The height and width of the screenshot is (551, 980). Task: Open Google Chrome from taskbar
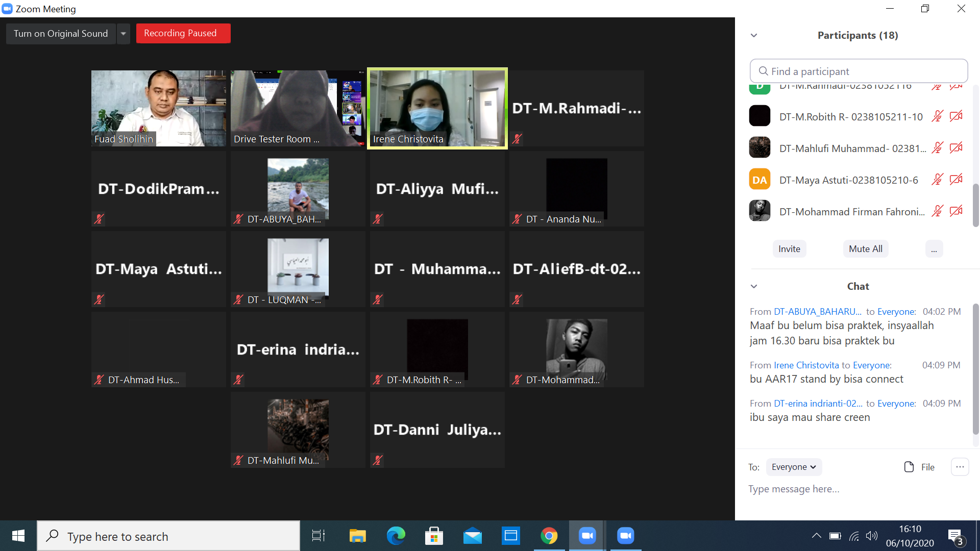(x=549, y=536)
